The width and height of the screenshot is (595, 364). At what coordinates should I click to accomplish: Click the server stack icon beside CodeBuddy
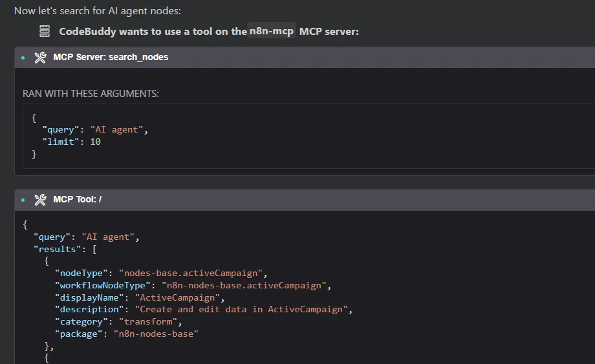[45, 31]
